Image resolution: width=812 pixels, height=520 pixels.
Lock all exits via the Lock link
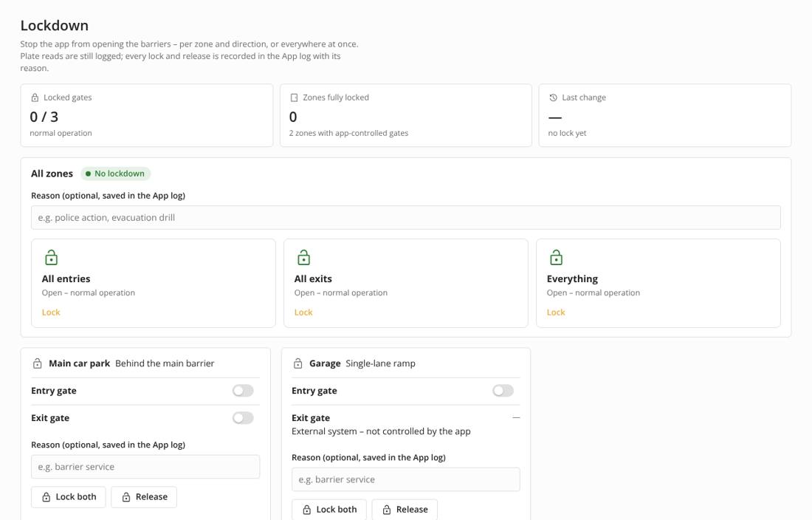tap(303, 312)
